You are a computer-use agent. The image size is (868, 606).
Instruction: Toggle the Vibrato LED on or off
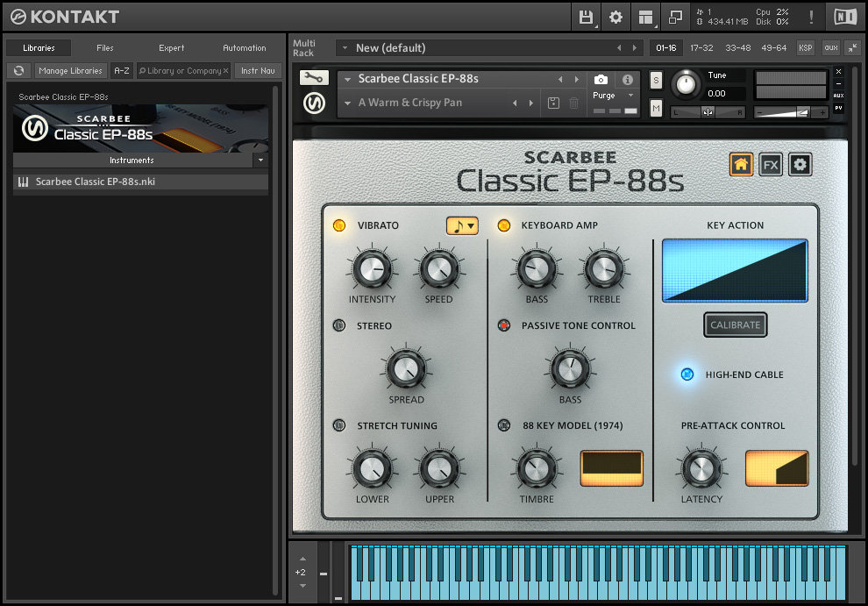[x=339, y=225]
